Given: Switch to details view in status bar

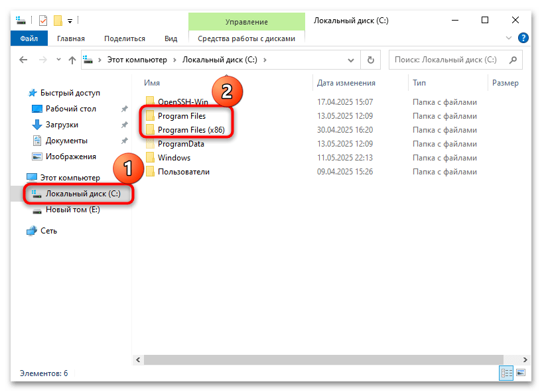Looking at the screenshot, I should pos(506,374).
